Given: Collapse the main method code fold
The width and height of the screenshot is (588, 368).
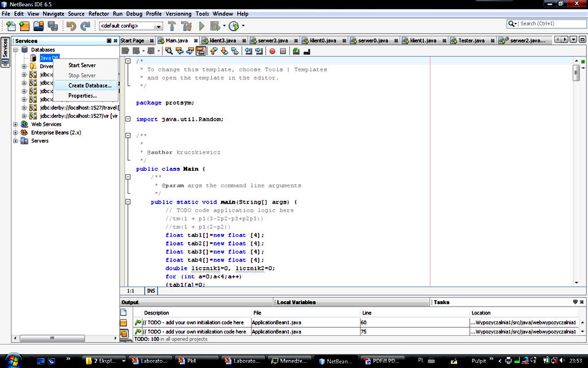Looking at the screenshot, I should [128, 202].
